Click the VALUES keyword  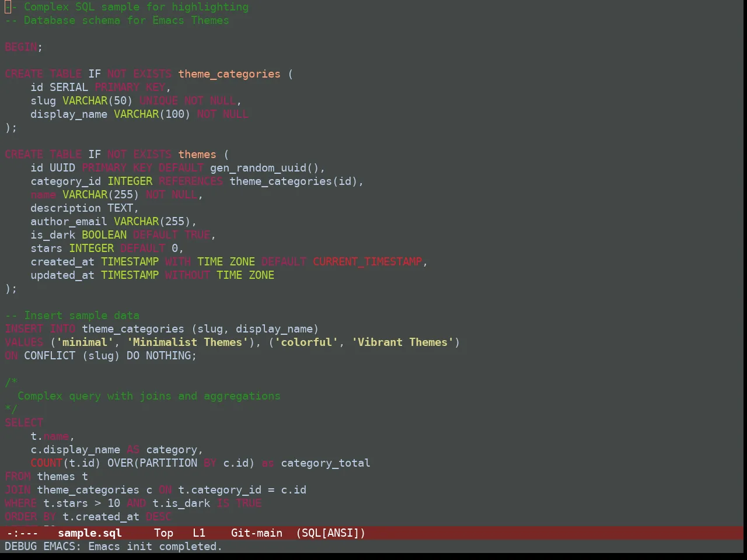coord(24,342)
